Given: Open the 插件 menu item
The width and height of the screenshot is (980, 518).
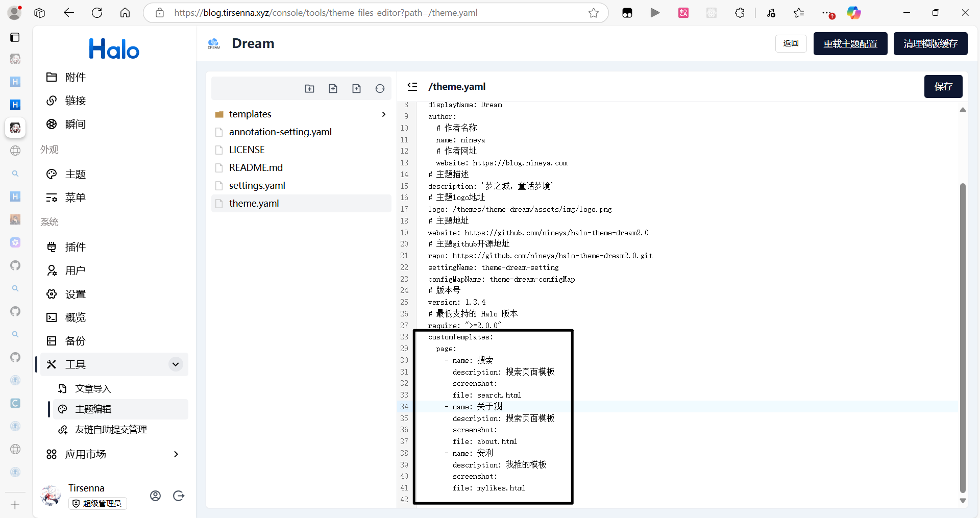Looking at the screenshot, I should (x=75, y=247).
